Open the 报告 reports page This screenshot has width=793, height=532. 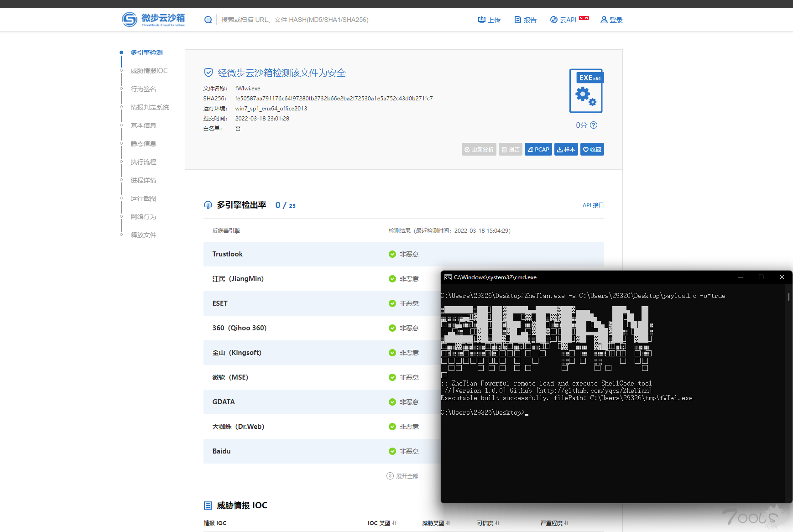pos(525,20)
